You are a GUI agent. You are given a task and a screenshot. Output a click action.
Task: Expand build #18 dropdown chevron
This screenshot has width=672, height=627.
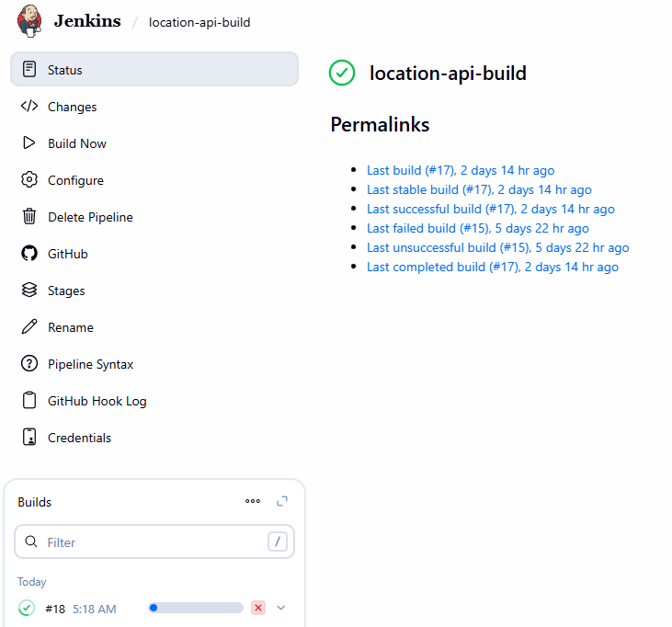[x=281, y=608]
